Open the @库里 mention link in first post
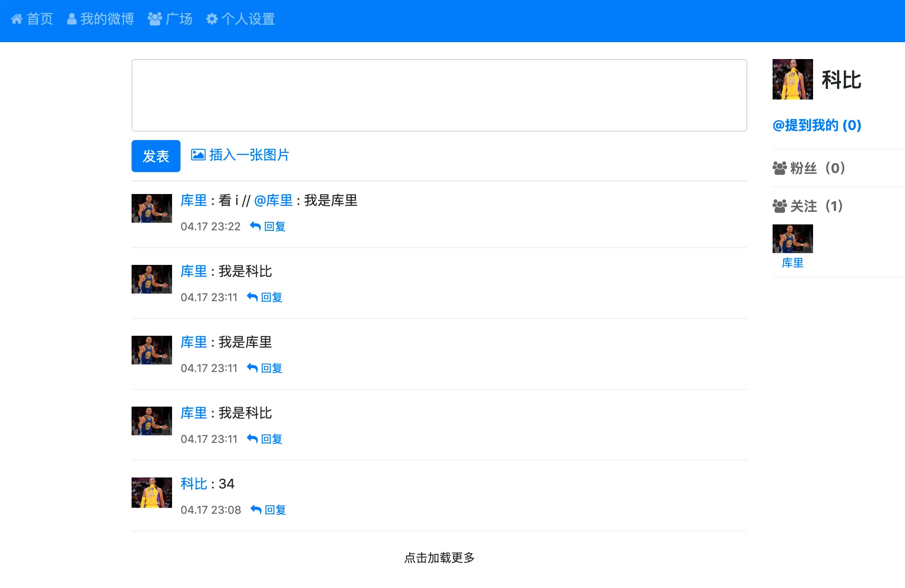The image size is (905, 588). click(x=273, y=200)
